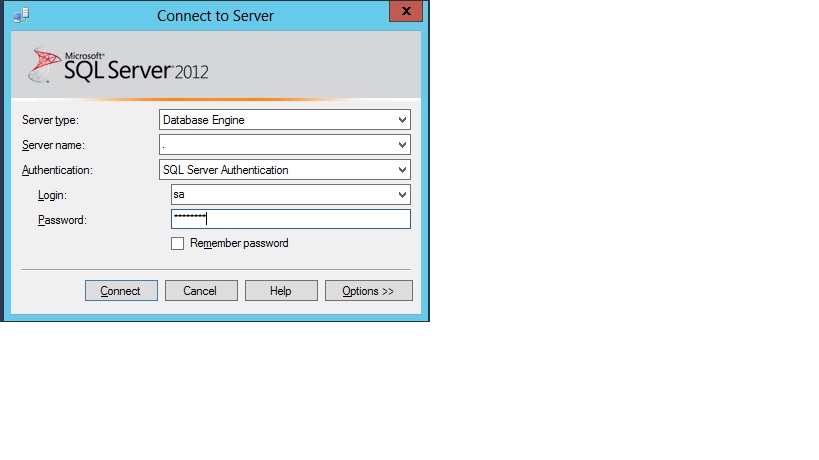Open the Authentication dropdown arrow
The height and width of the screenshot is (460, 819).
402,170
